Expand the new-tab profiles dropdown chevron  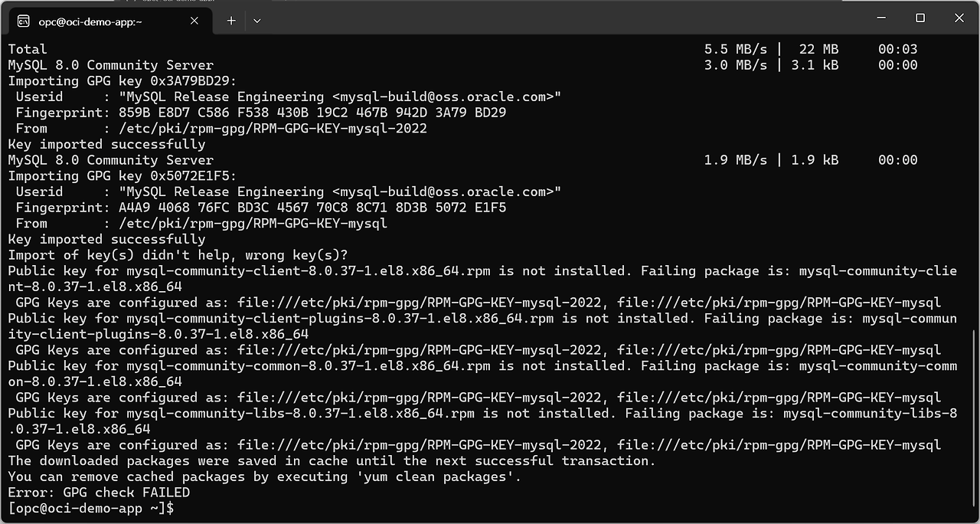pos(257,21)
